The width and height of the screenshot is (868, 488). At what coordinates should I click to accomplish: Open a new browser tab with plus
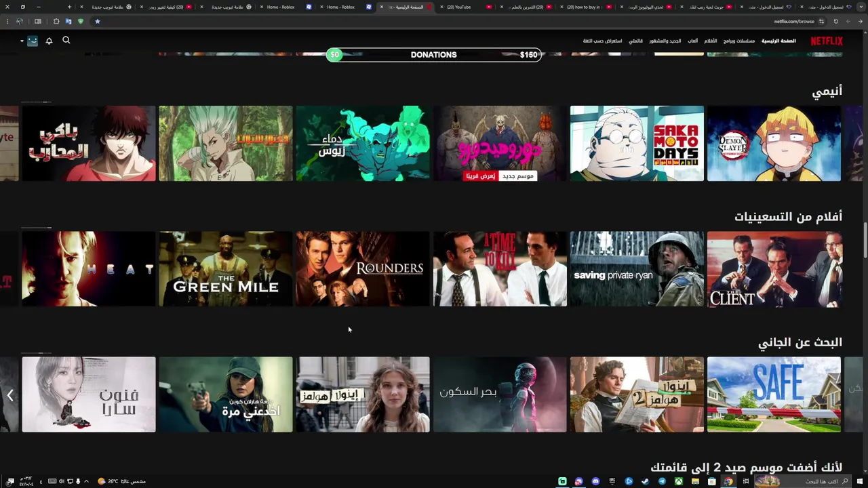pos(68,7)
